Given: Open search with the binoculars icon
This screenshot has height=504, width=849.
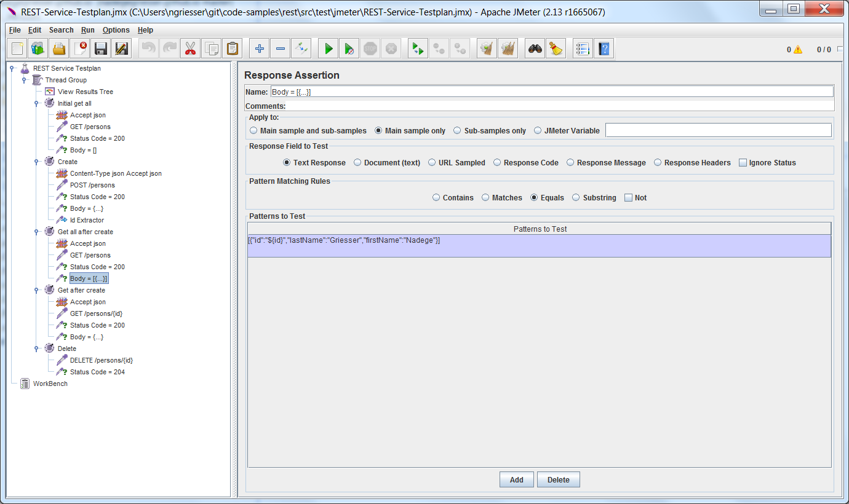Looking at the screenshot, I should tap(535, 49).
